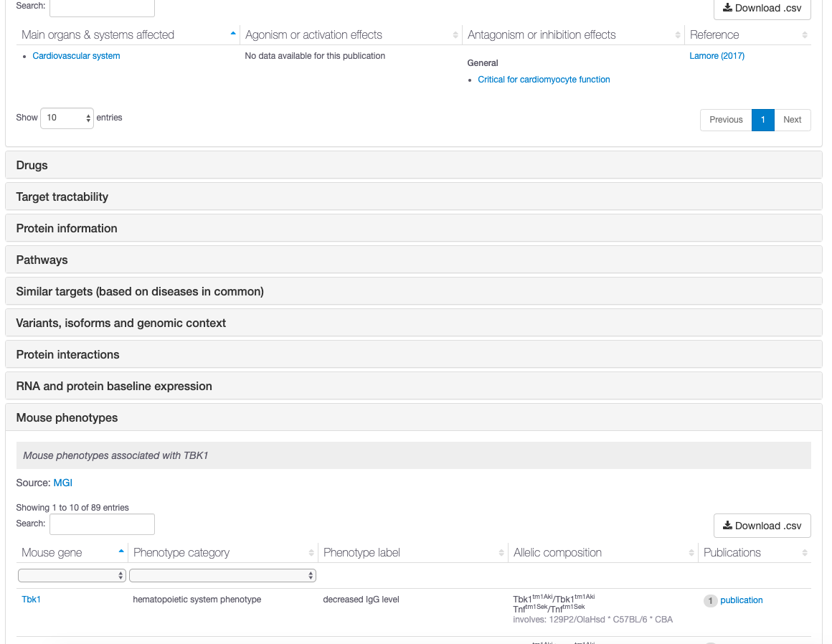Open the Tbk1 gene link
832x644 pixels.
coord(31,599)
